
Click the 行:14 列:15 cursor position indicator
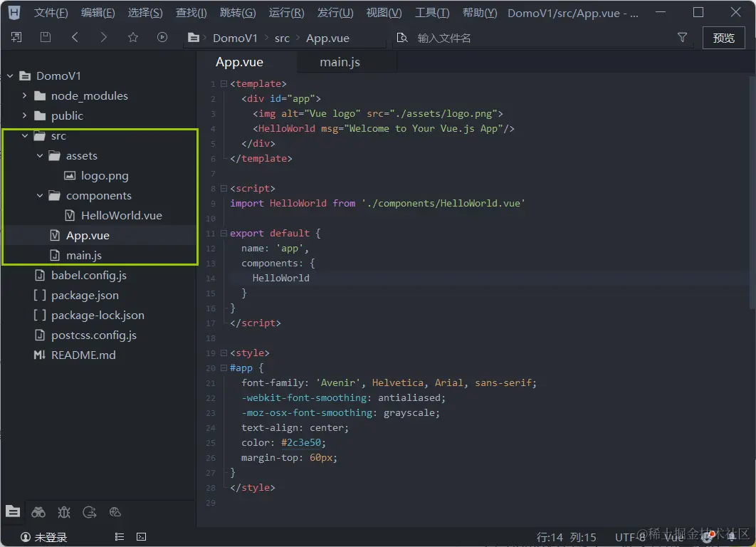(x=566, y=537)
